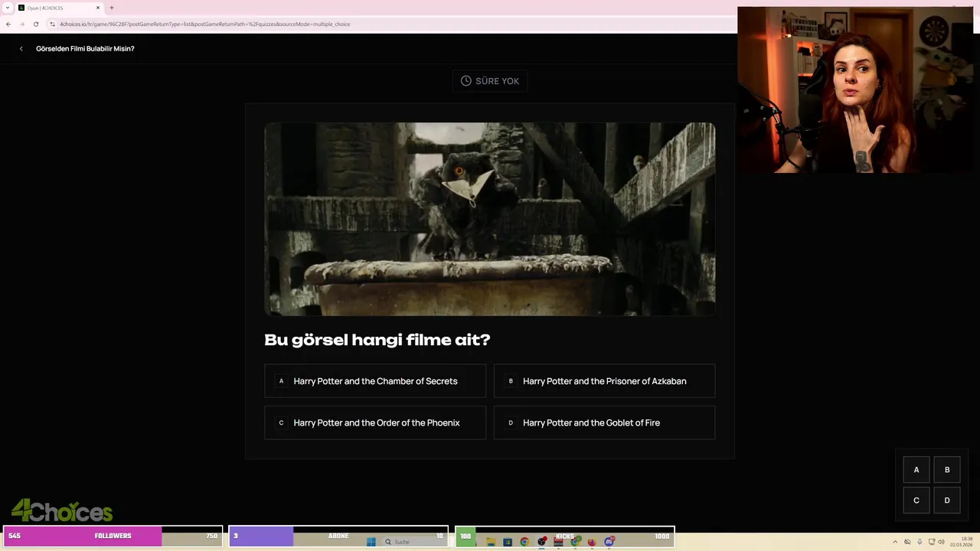Choose Harry Potter and the Chamber of Secrets
The width and height of the screenshot is (980, 551).
(375, 381)
